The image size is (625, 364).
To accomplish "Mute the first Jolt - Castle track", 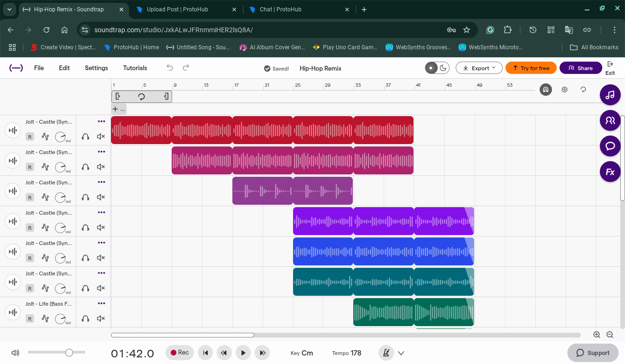I will [x=101, y=136].
